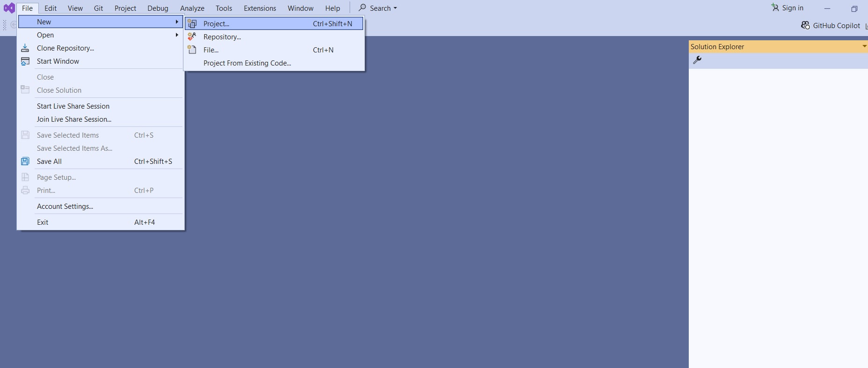Click the Search box label
The image size is (868, 368).
[380, 8]
